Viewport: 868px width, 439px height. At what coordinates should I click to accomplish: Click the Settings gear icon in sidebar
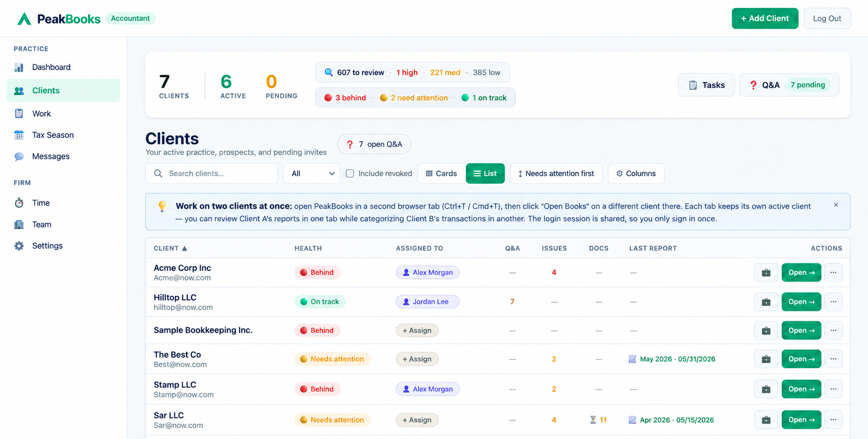(x=19, y=246)
